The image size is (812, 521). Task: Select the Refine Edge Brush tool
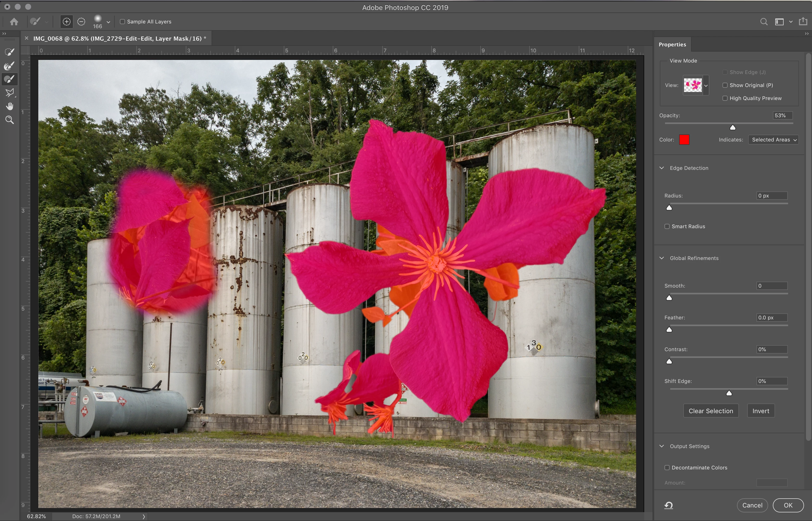9,66
